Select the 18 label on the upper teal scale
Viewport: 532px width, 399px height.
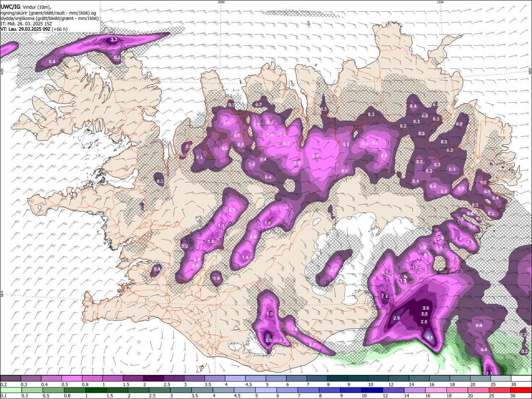click(x=452, y=384)
